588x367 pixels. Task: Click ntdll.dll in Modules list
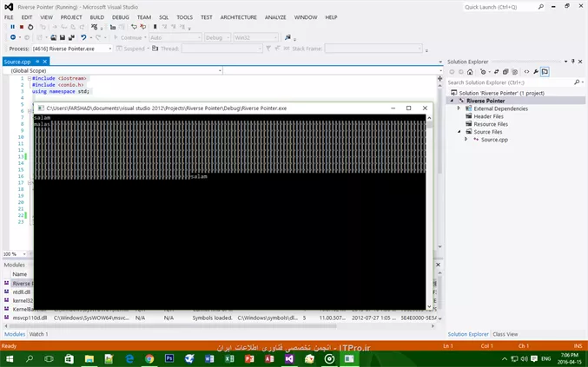(x=22, y=292)
